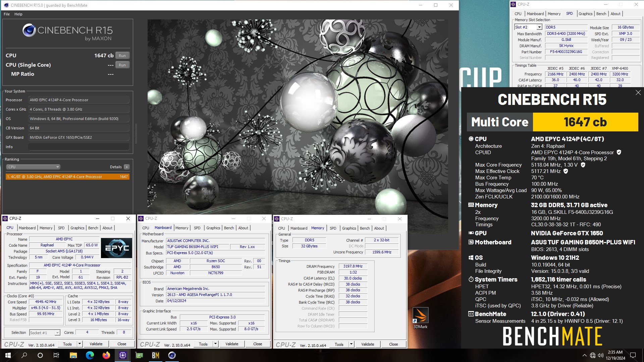Expand Tools dropdown arrow in right CPU-Z

coord(351,344)
